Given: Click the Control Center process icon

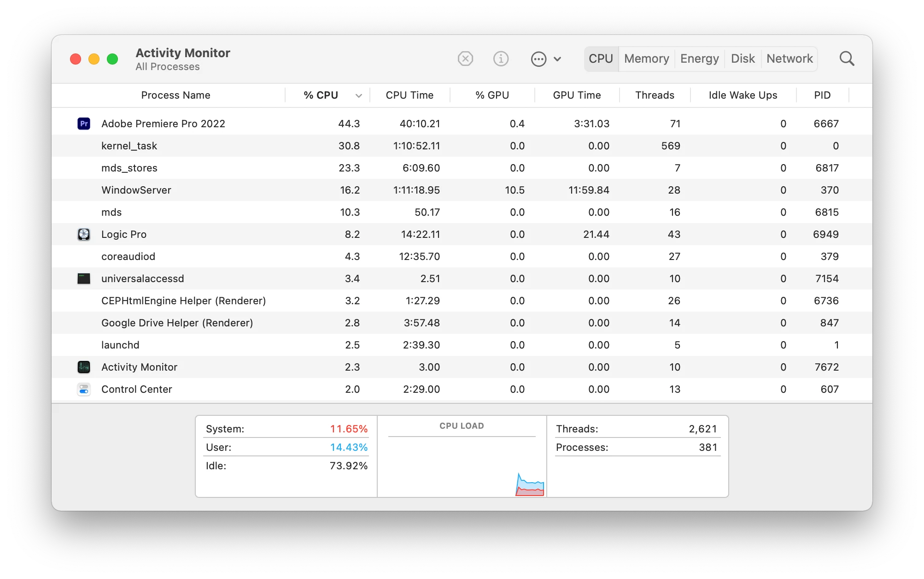Looking at the screenshot, I should 84,389.
